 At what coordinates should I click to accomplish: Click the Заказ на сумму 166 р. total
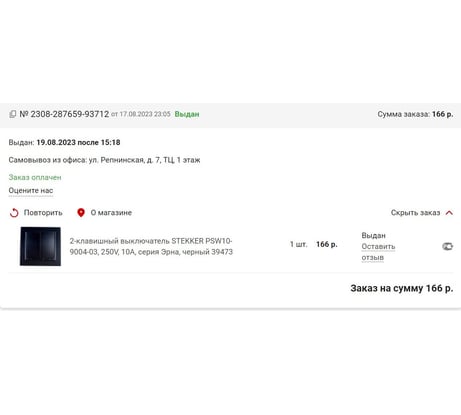click(x=402, y=288)
